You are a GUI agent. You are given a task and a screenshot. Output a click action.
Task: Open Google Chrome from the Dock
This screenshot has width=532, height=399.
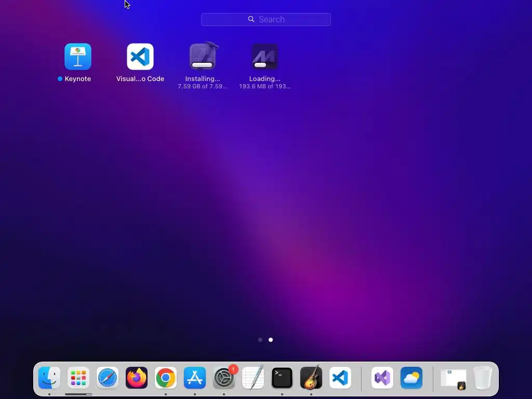click(166, 378)
